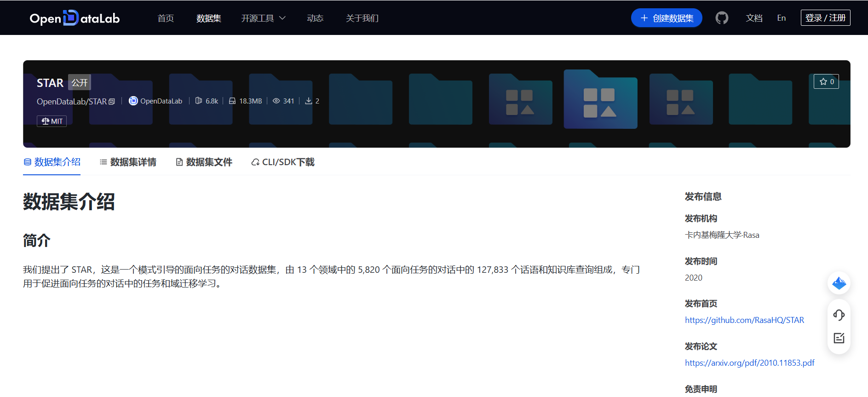The image size is (868, 397).
Task: Click 卡内基梅隆大学·Rasa publisher text
Action: [x=722, y=235]
